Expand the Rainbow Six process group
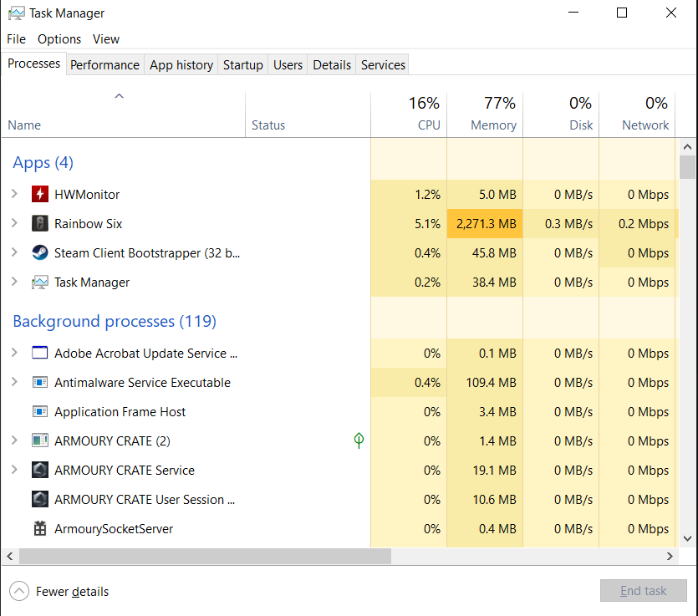 (14, 223)
